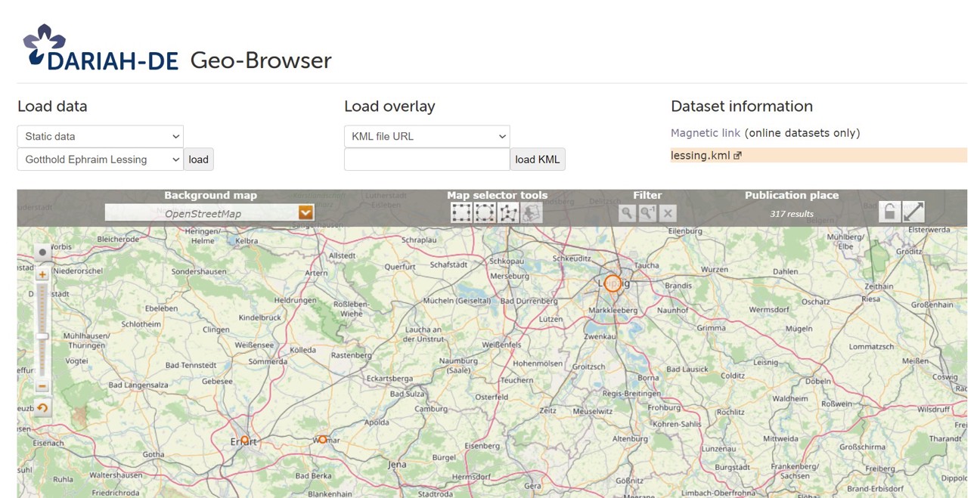Open the Static data dropdown
Screen dimensions: 980x498
click(100, 137)
